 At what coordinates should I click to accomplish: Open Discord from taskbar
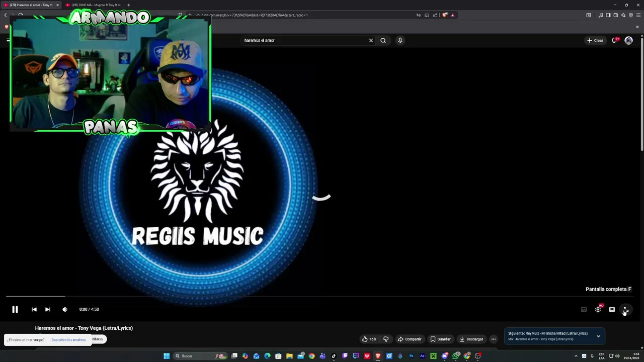click(445, 356)
